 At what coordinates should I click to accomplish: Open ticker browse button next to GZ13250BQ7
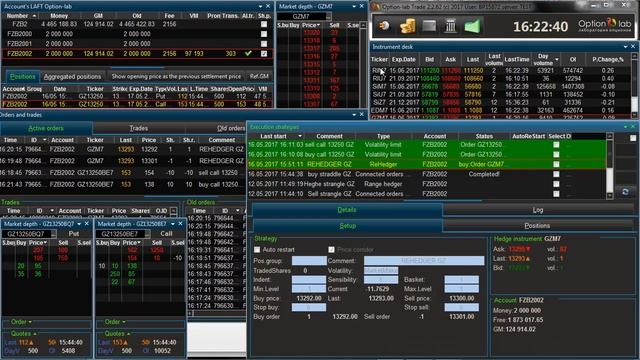53,234
